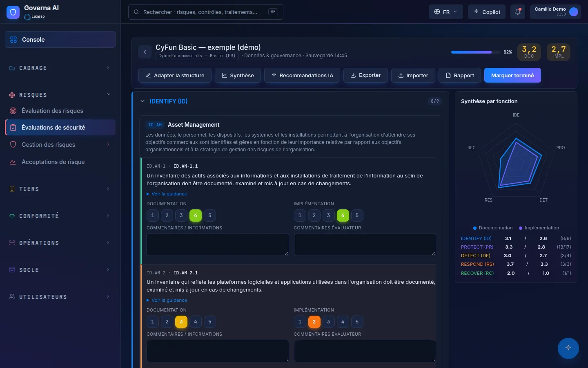Expand Voir la guidance for ID.AM-2.1
The width and height of the screenshot is (588, 368).
coord(167,300)
